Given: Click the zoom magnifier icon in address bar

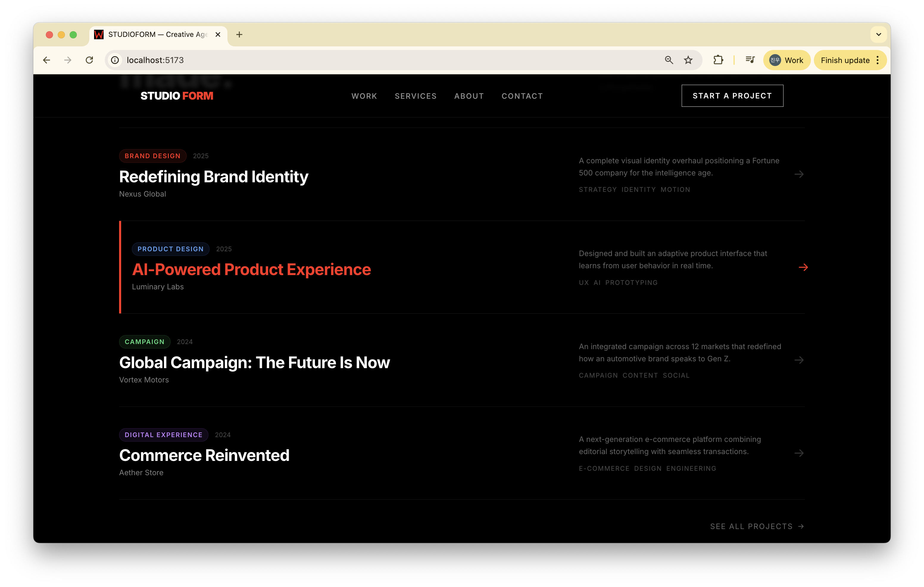Looking at the screenshot, I should (669, 60).
